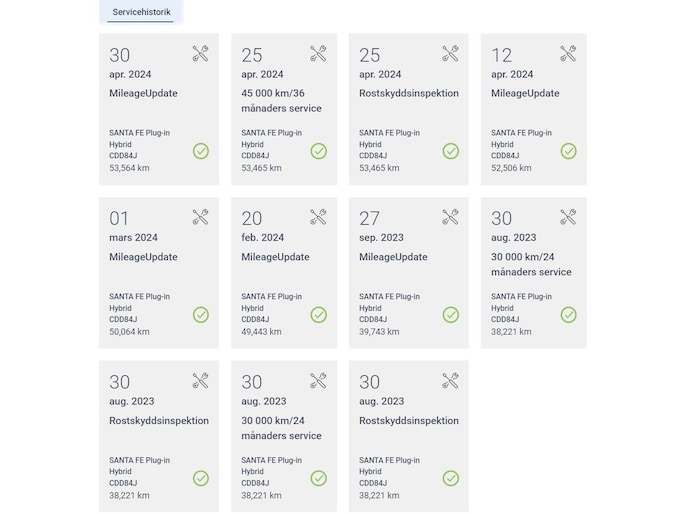
Task: Click checkmark on 25 apr. Rostskyddsinspektion card
Action: tap(451, 151)
